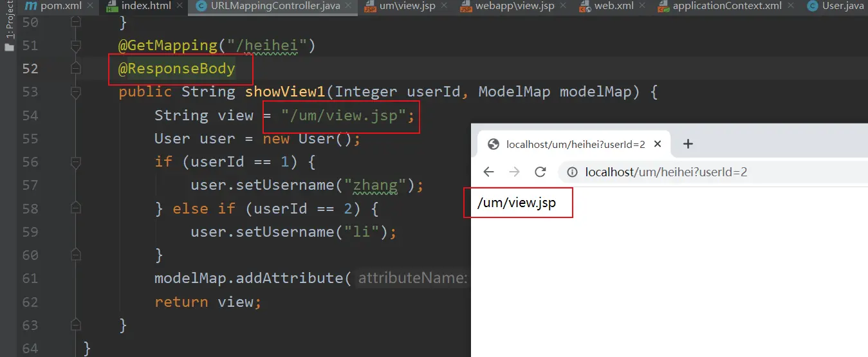Select the browser tab localhost/um/heihei?userId=2

pos(575,144)
